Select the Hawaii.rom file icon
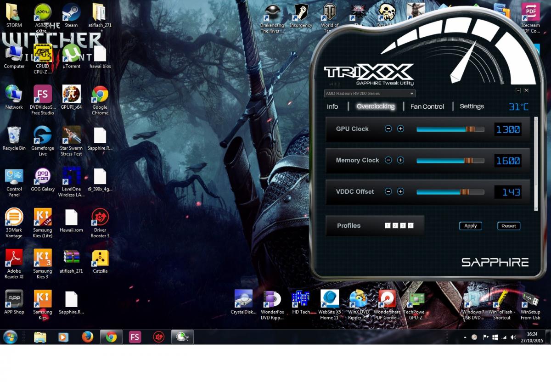This screenshot has width=551, height=392. click(71, 220)
